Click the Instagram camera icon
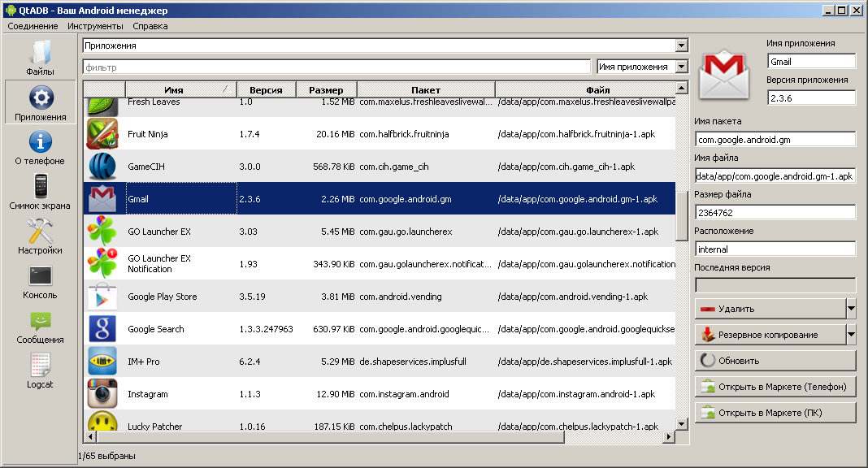The height and width of the screenshot is (468, 868). pos(102,394)
